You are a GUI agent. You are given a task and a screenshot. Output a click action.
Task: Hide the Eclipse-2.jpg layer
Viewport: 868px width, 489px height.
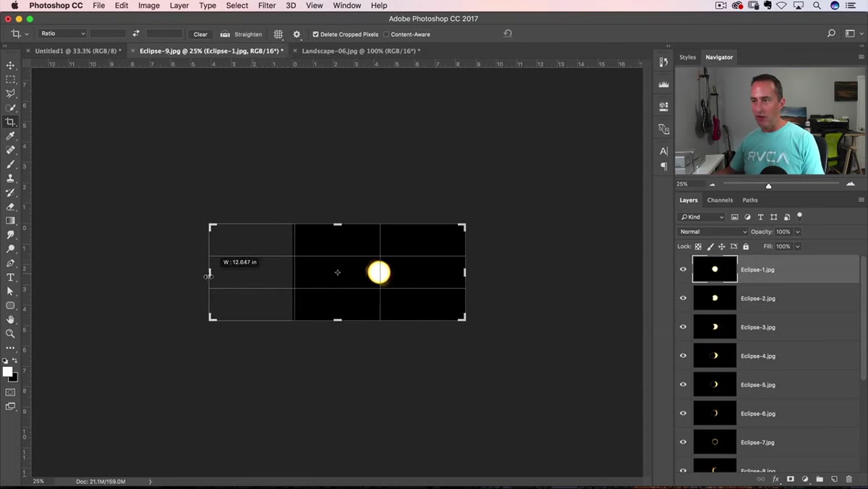point(683,298)
